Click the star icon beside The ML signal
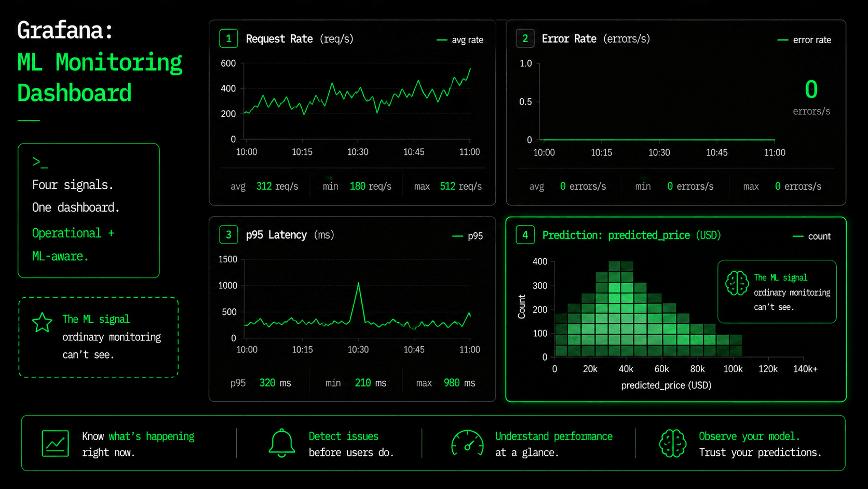Viewport: 868px width, 489px height. (x=42, y=322)
